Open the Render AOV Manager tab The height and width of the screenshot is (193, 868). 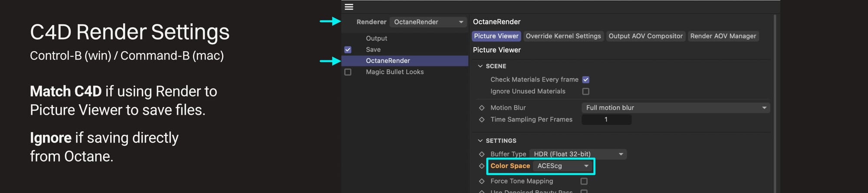[723, 36]
